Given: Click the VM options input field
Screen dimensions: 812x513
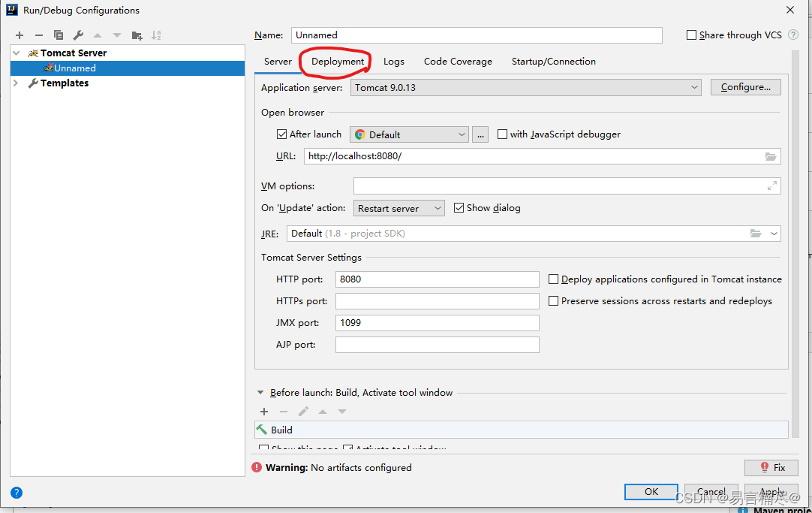Looking at the screenshot, I should coord(567,186).
